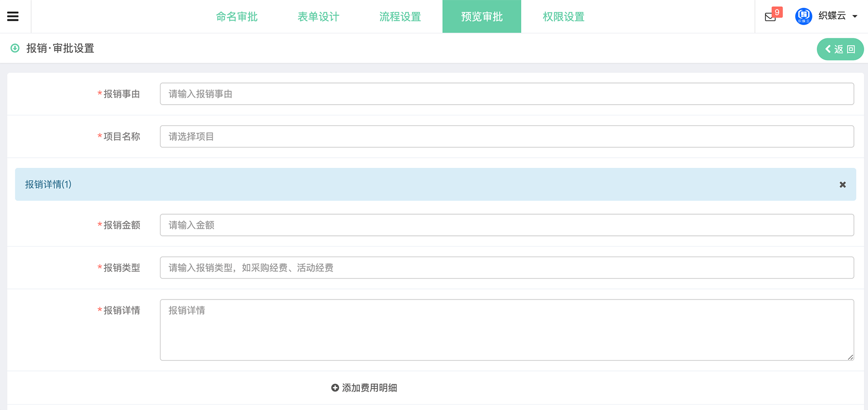868x410 pixels.
Task: Click the 织蝶云 user avatar
Action: (x=803, y=16)
